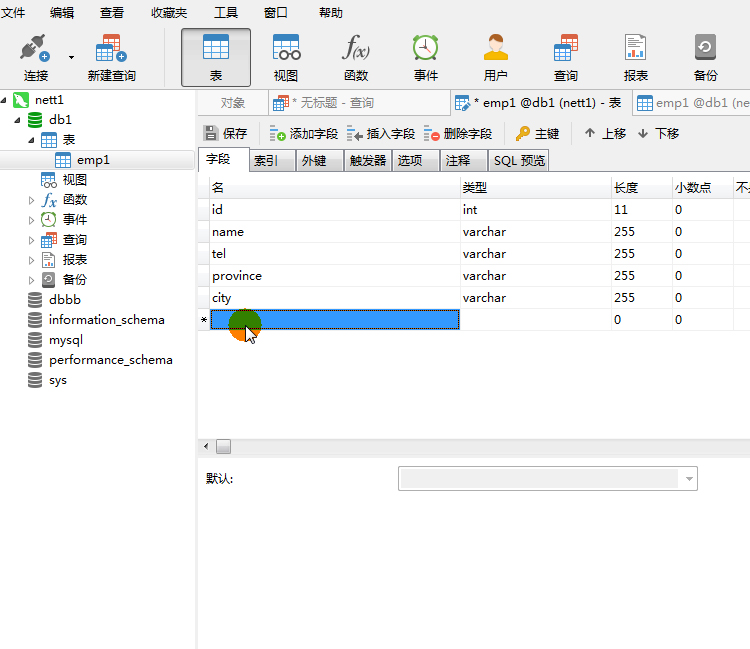Open the 备份 backup toolbar icon
This screenshot has width=750, height=649.
point(705,56)
